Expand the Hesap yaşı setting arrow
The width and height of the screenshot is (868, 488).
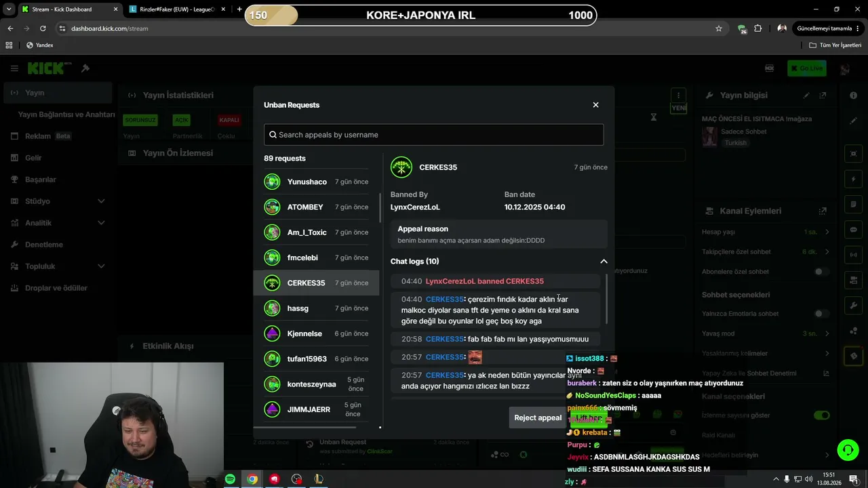827,232
